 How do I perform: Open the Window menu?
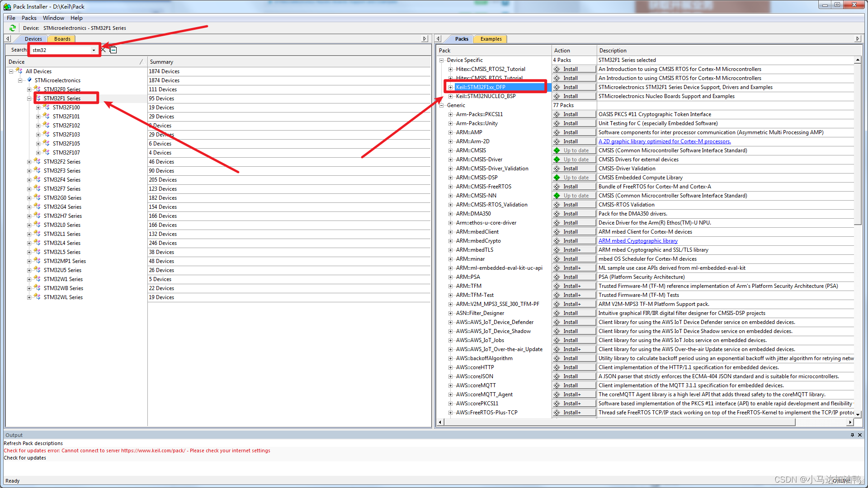click(53, 18)
